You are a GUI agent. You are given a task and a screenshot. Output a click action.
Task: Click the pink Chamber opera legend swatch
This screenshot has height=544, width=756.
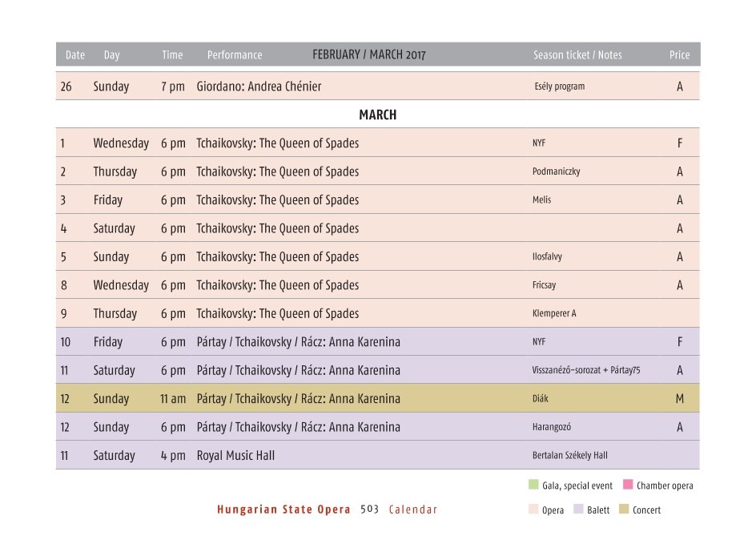tap(628, 485)
